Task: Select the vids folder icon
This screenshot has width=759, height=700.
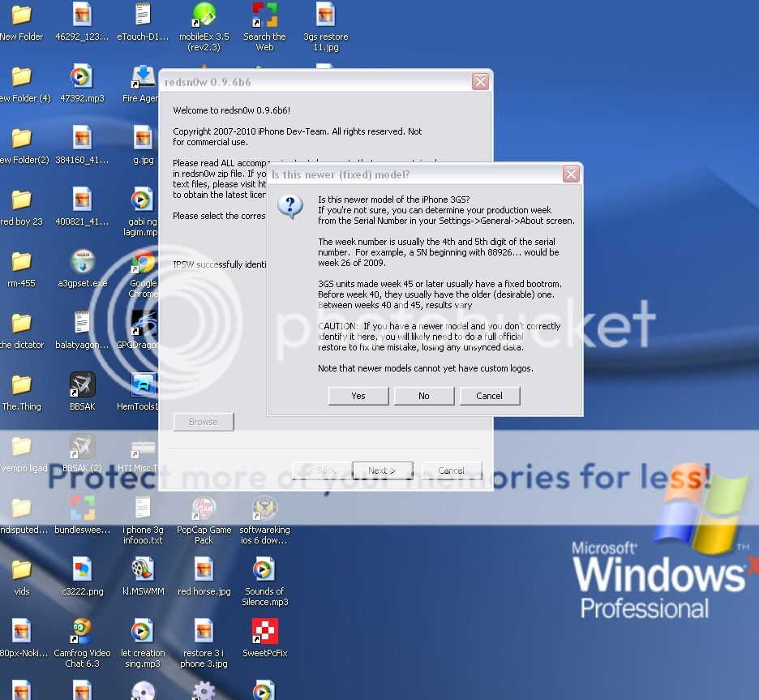Action: pyautogui.click(x=21, y=569)
